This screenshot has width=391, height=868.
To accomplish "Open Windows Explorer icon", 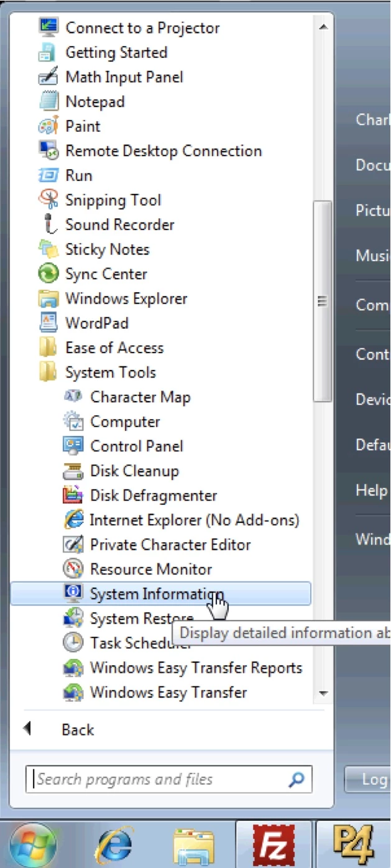I will (48, 298).
